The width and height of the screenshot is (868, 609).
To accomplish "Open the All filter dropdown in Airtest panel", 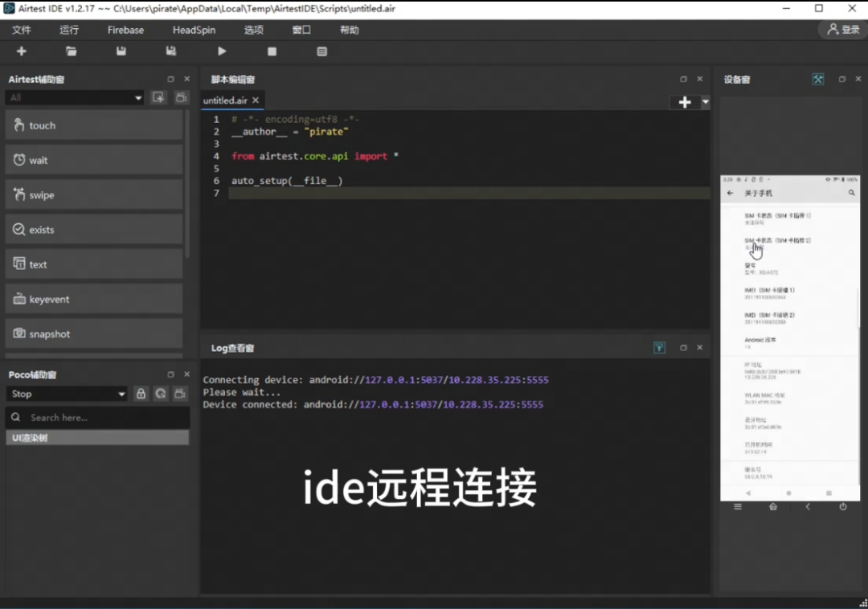I will click(75, 98).
